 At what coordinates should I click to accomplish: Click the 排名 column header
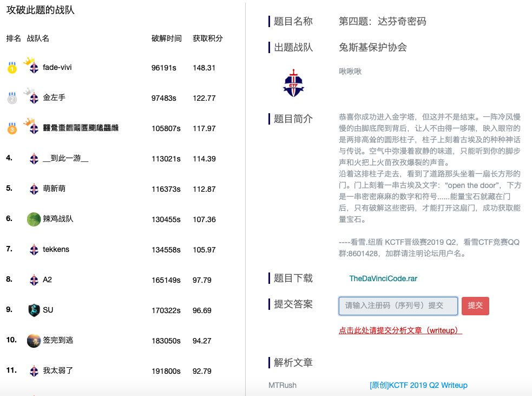pyautogui.click(x=14, y=38)
